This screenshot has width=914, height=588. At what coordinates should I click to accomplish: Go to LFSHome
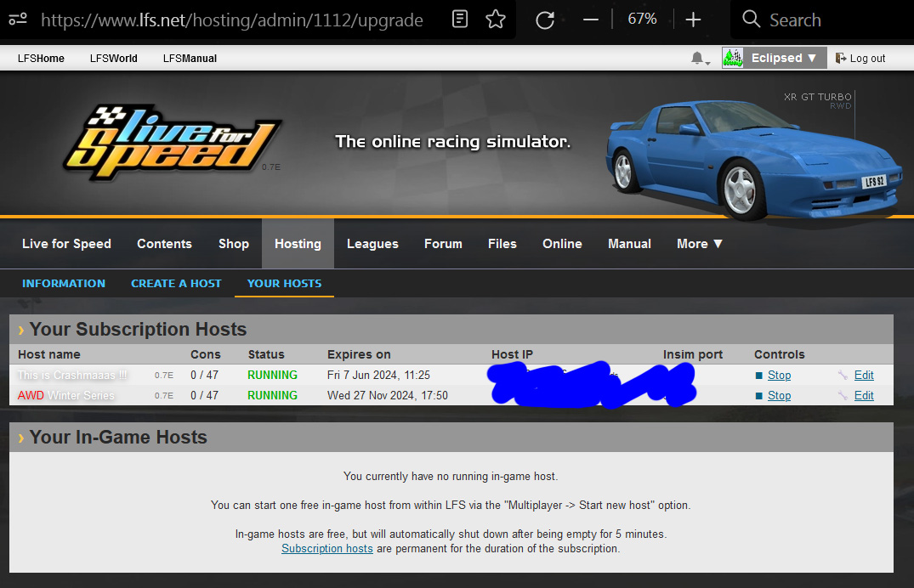pyautogui.click(x=41, y=59)
